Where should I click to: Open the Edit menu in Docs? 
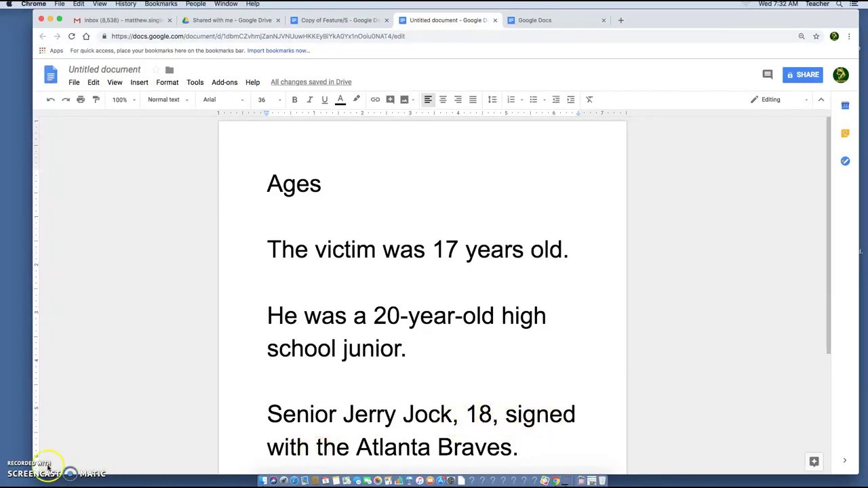[x=93, y=82]
